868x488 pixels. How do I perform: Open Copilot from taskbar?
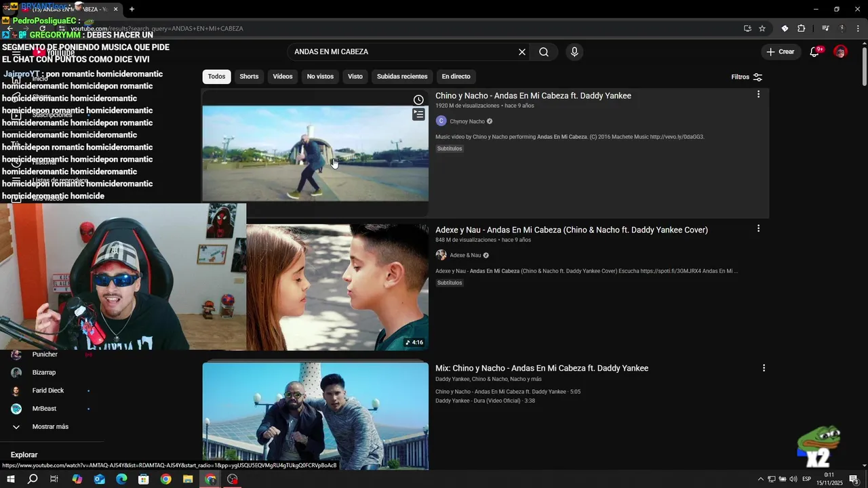[x=77, y=479]
